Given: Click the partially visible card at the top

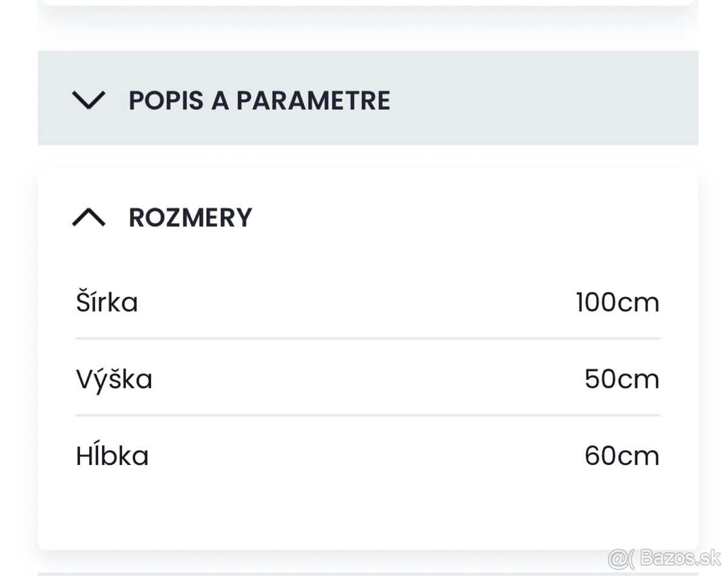Looking at the screenshot, I should click(x=368, y=2).
